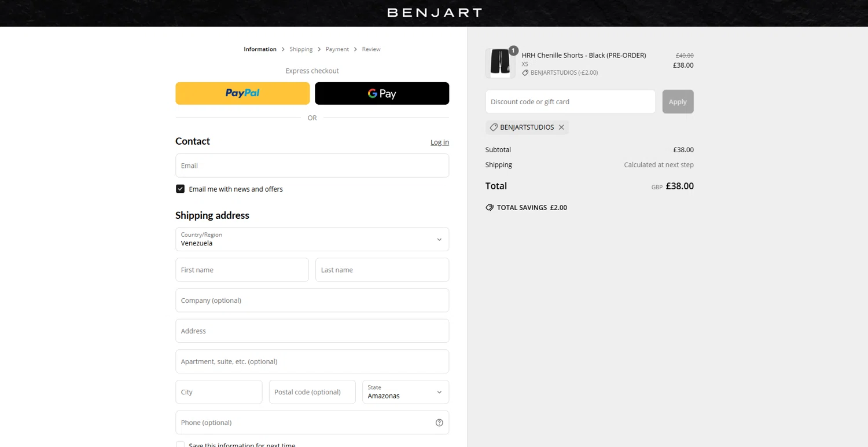Focus the Last name field
The height and width of the screenshot is (447, 868).
382,270
